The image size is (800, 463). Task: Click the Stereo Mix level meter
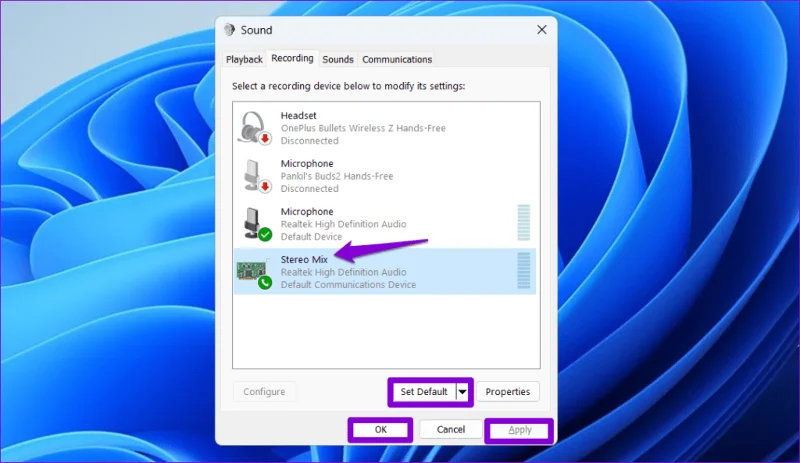[523, 271]
